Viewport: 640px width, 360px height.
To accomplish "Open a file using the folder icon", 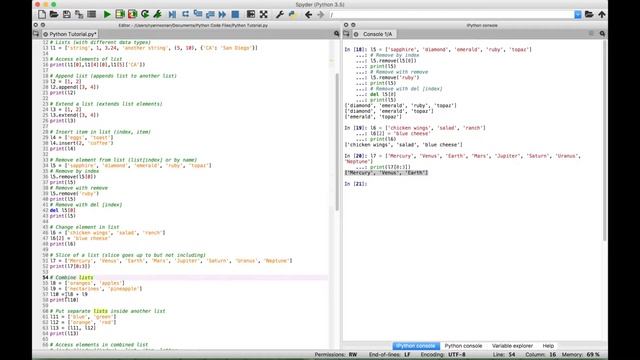I will click(x=54, y=14).
